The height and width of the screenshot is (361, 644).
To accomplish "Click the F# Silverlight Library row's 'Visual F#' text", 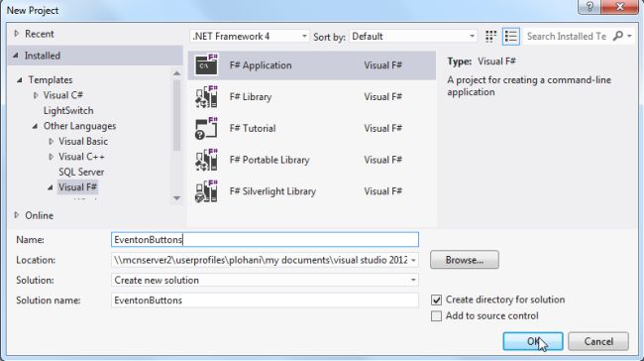I will (382, 191).
